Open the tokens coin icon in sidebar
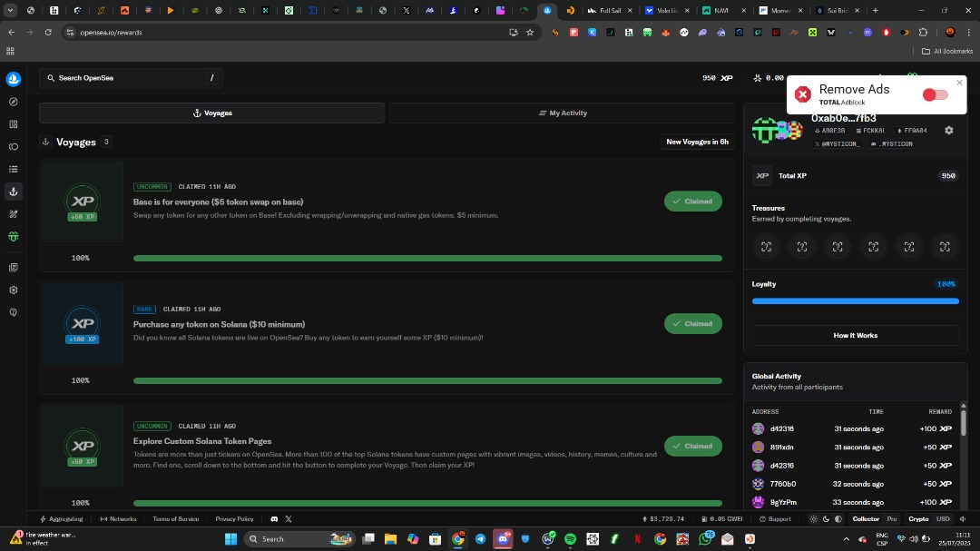The image size is (980, 551). point(13,147)
